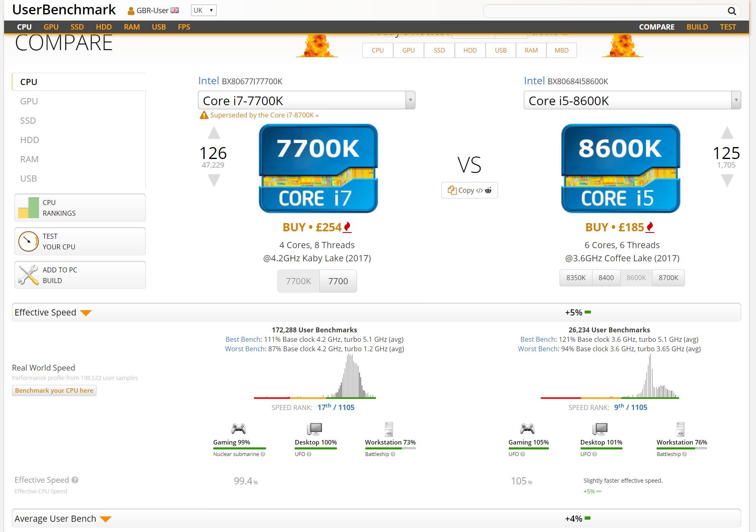Downvote the Core i5-8600K arrow
756x532 pixels.
click(727, 180)
